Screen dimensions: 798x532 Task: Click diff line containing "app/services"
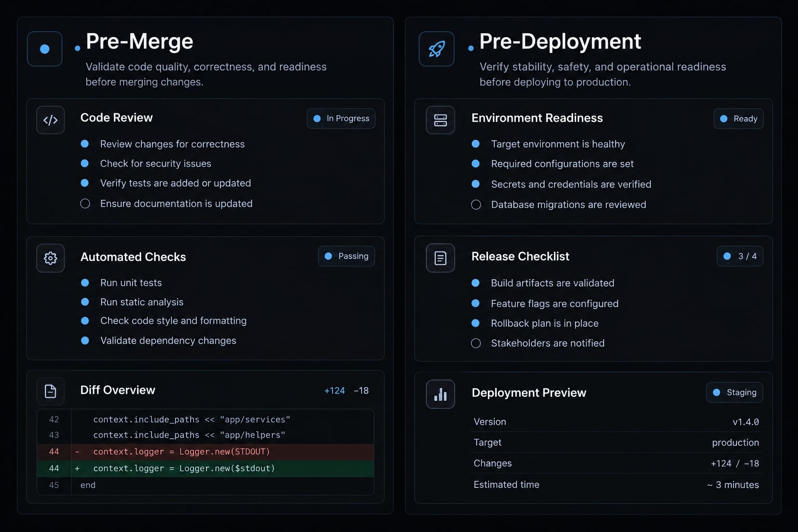click(206, 419)
